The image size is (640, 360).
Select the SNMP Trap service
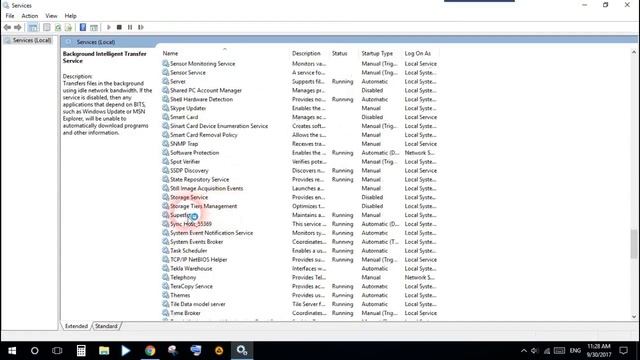[300, 144]
